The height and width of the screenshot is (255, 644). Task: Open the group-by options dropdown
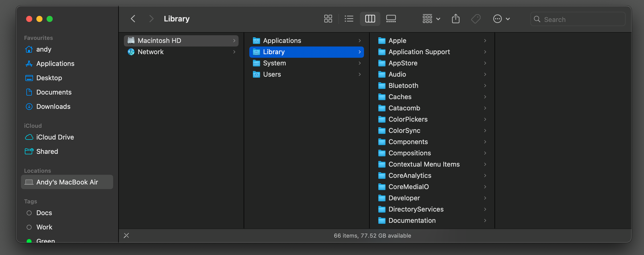click(x=431, y=19)
